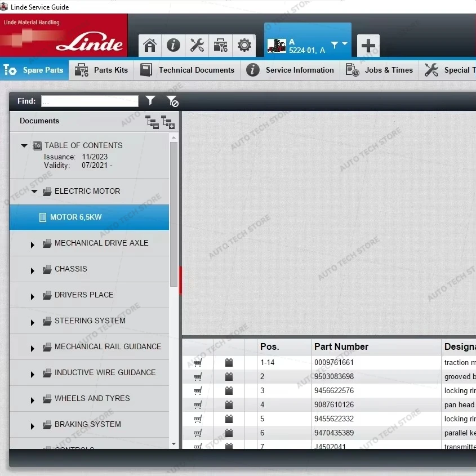Screen dimensions: 476x476
Task: Select the MOTOR 6,5KW document
Action: coord(89,217)
